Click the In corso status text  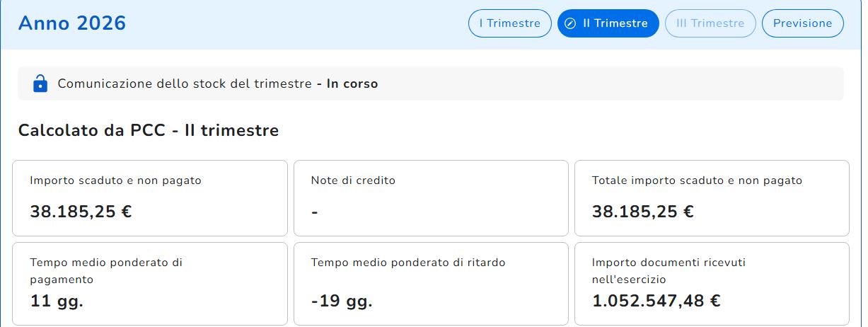352,84
